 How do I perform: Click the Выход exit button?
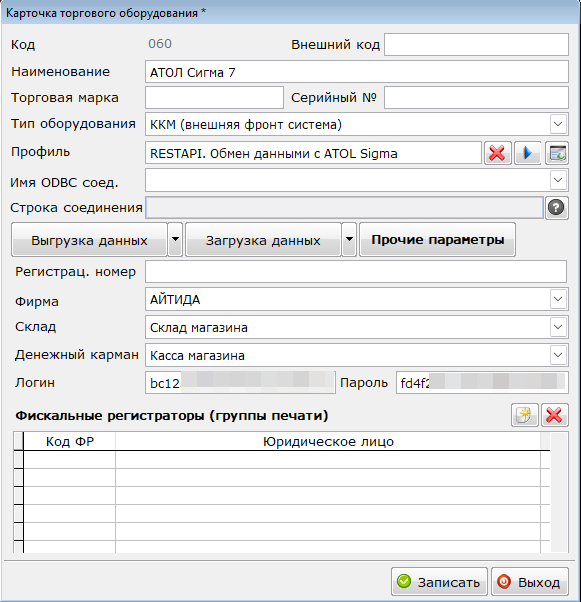(x=530, y=582)
